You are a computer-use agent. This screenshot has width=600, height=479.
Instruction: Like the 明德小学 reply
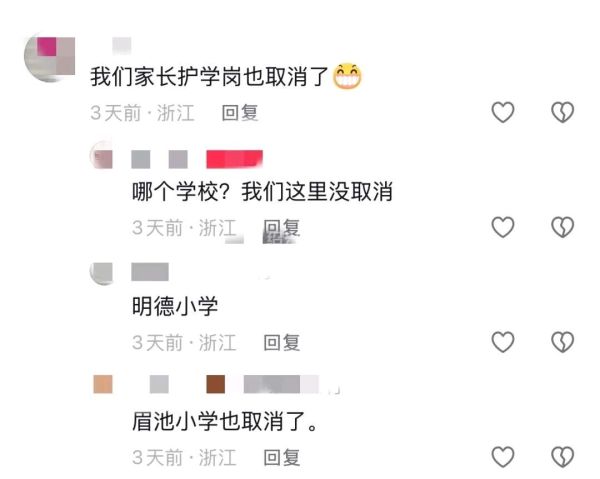502,342
